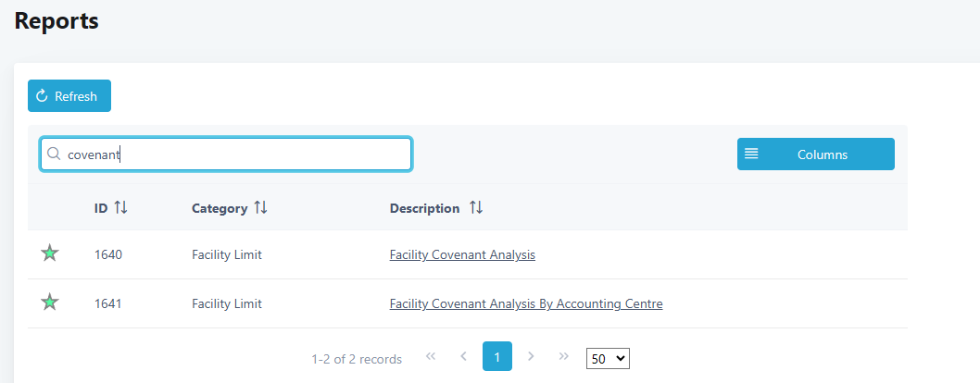Image resolution: width=980 pixels, height=383 pixels.
Task: Sort by ID column arrows
Action: (x=120, y=208)
